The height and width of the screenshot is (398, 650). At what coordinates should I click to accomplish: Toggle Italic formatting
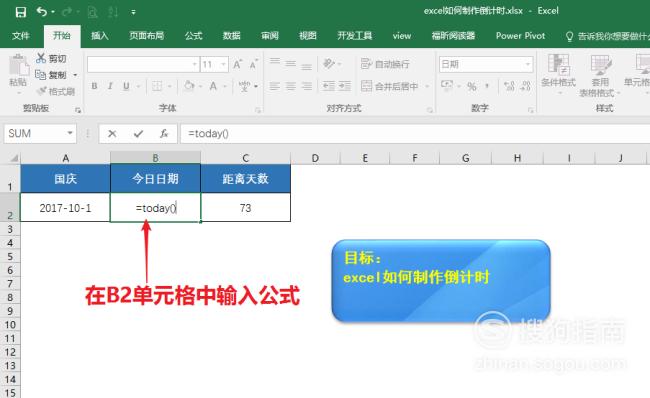pyautogui.click(x=110, y=86)
